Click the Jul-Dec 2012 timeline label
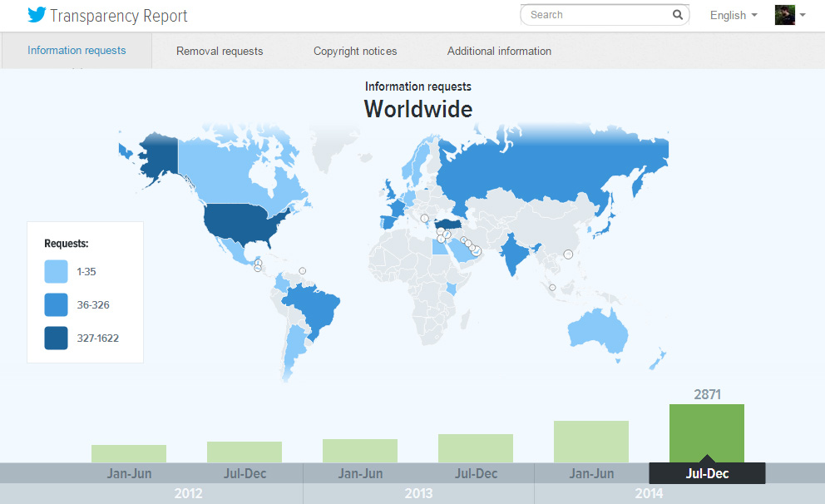 tap(245, 473)
